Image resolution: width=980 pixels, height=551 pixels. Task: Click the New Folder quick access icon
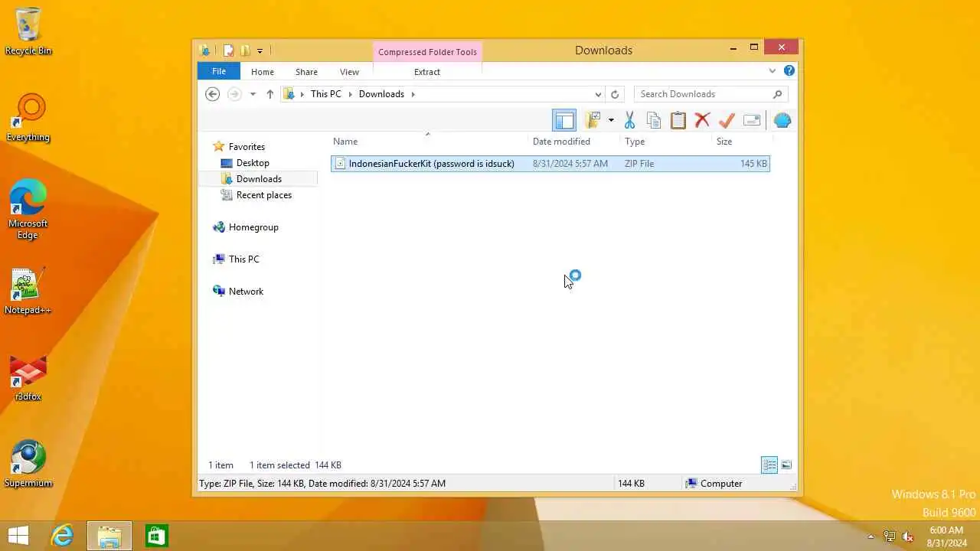[245, 51]
